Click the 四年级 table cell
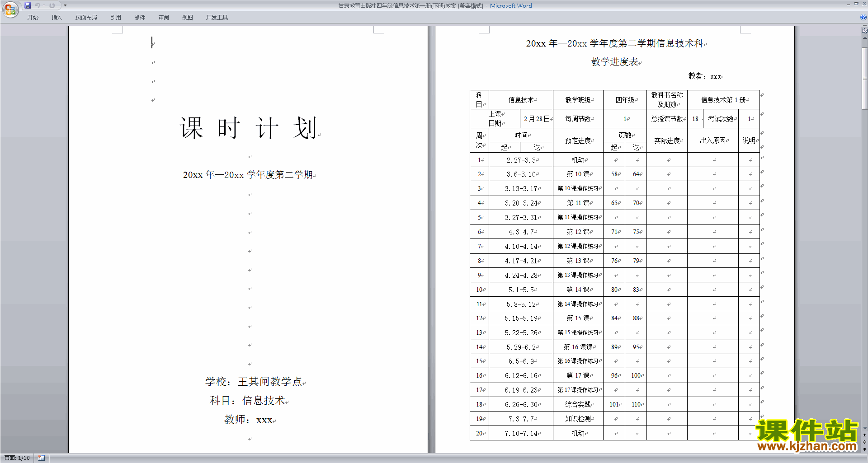 coord(625,100)
